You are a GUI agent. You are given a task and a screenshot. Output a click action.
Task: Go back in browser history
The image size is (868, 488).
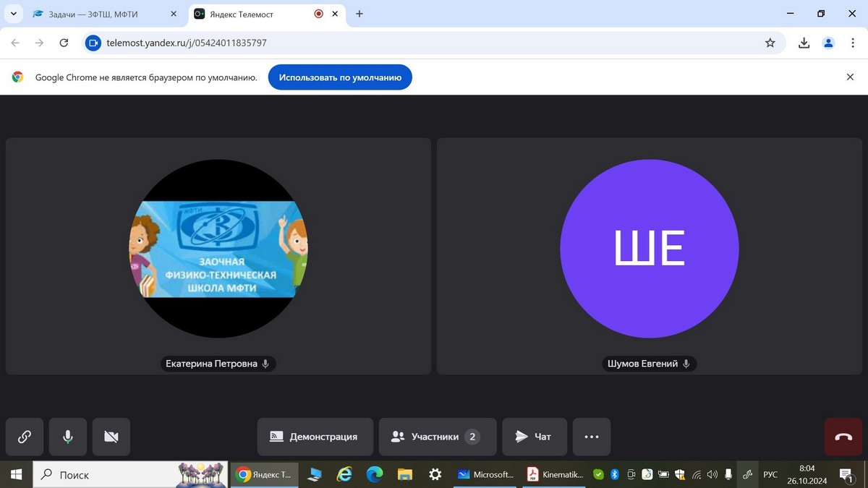click(x=15, y=43)
